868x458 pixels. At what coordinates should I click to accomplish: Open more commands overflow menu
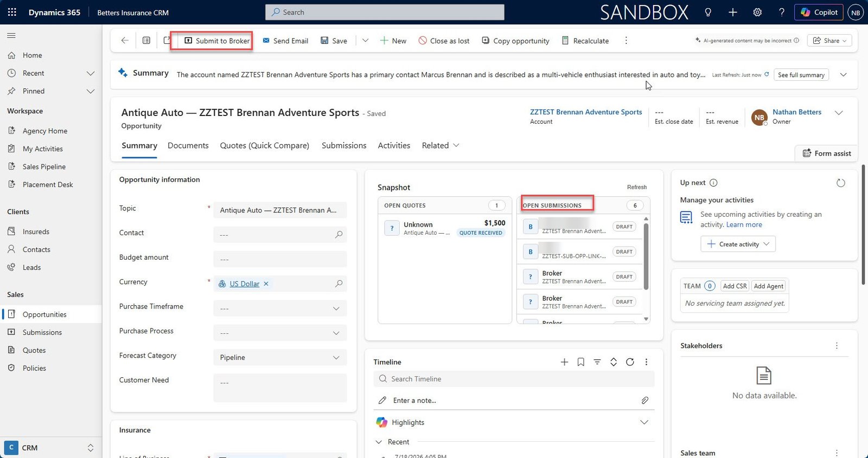click(x=626, y=41)
